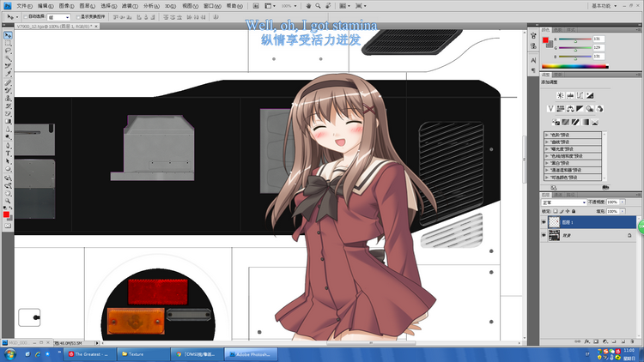The width and height of the screenshot is (644, 362).
Task: Select the Lasso tool
Action: 8,51
